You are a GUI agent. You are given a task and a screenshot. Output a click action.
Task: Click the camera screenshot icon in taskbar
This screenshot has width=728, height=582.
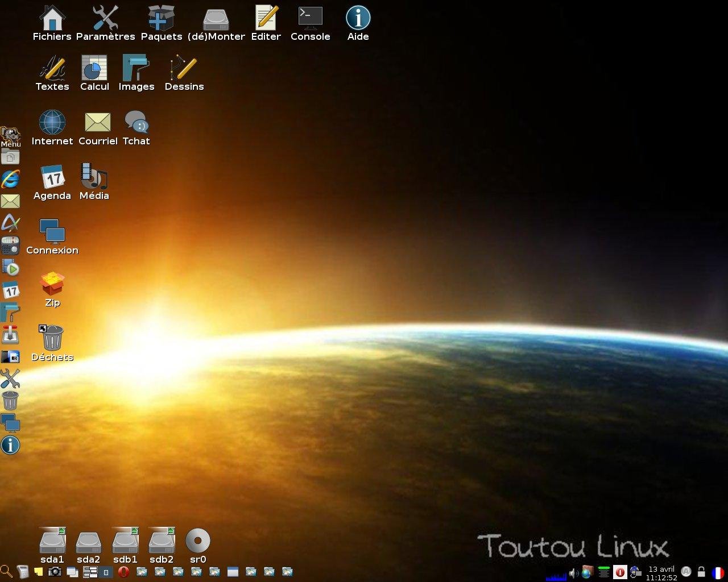[x=55, y=572]
